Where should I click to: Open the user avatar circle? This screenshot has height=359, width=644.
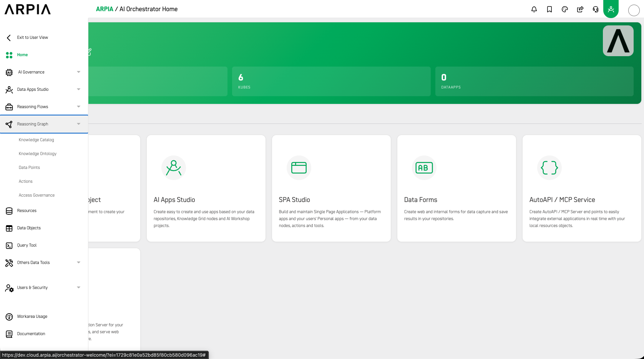click(634, 10)
